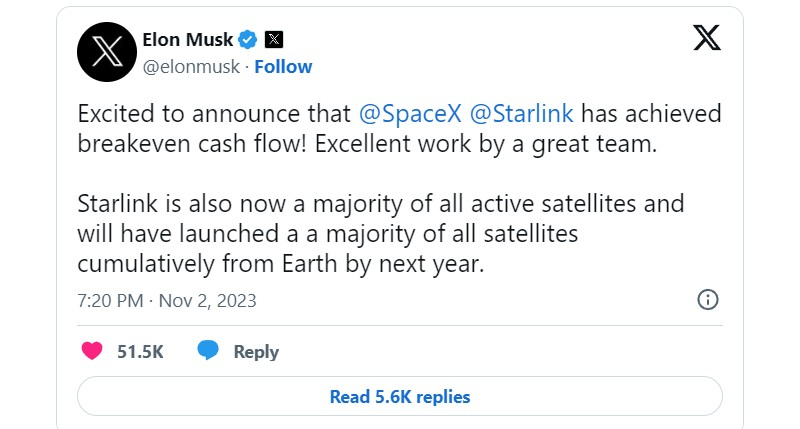Open the circled info icon

707,300
